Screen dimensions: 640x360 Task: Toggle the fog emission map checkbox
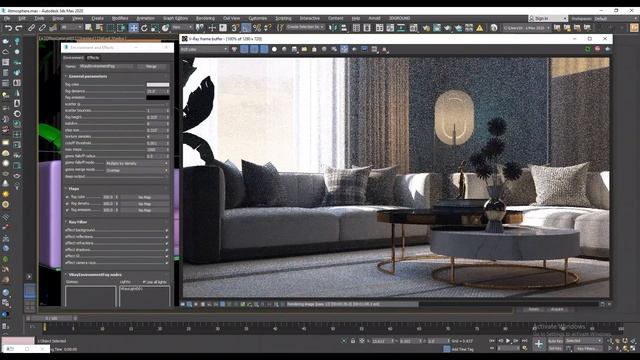(x=67, y=210)
